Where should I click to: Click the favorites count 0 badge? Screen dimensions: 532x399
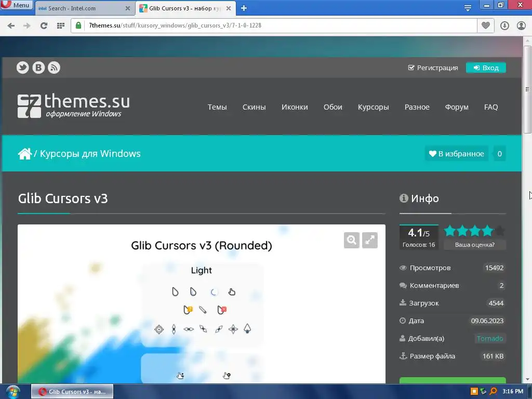click(499, 154)
